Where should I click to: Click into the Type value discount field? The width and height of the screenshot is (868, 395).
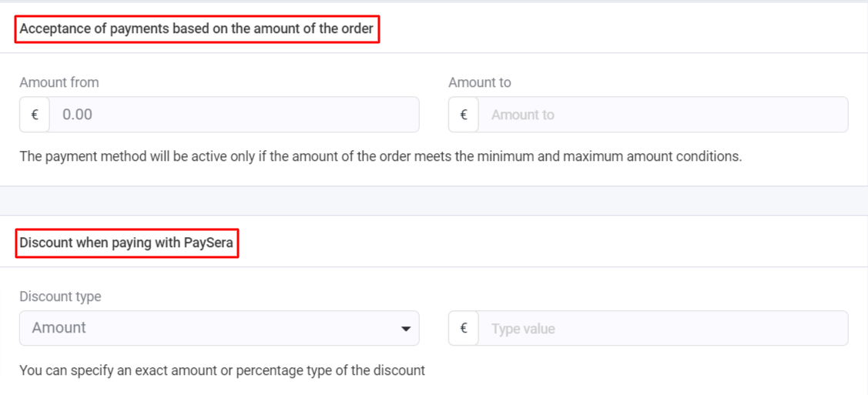click(x=662, y=329)
